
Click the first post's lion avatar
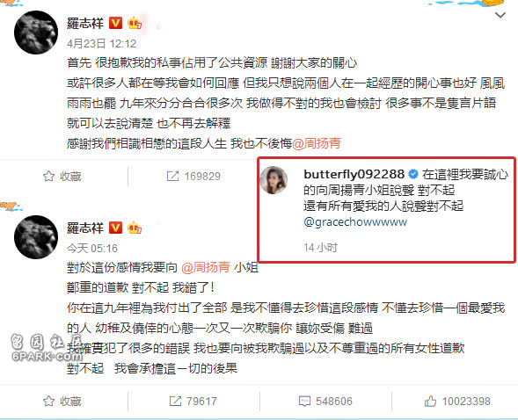pyautogui.click(x=36, y=33)
